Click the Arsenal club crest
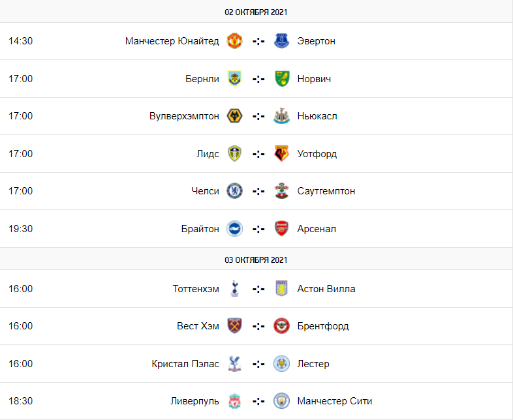 pos(281,229)
